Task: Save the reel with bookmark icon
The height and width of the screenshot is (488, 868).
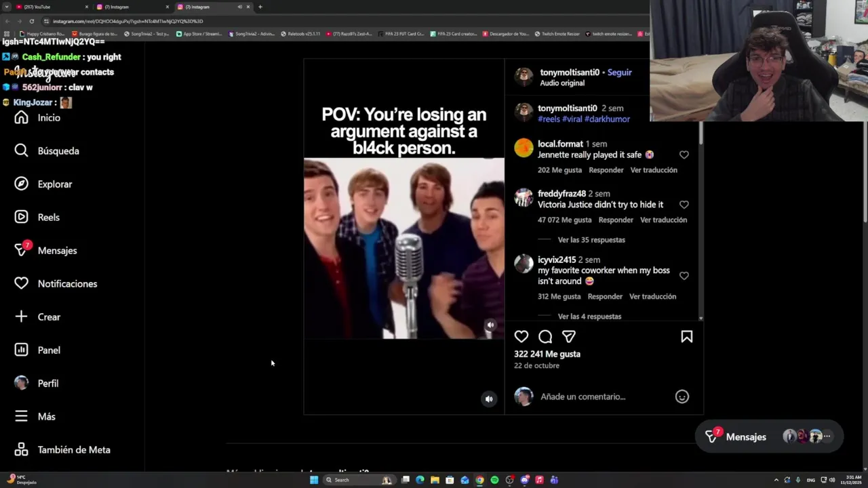Action: click(x=687, y=337)
